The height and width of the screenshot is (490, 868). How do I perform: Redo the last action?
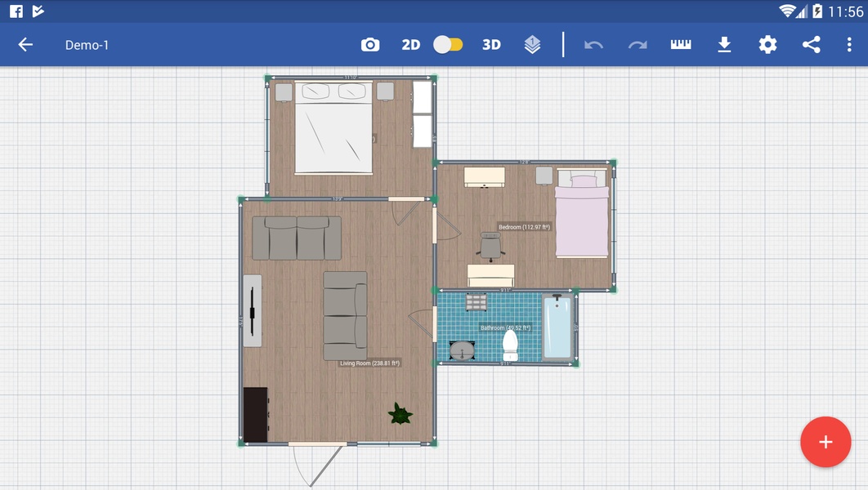click(638, 45)
